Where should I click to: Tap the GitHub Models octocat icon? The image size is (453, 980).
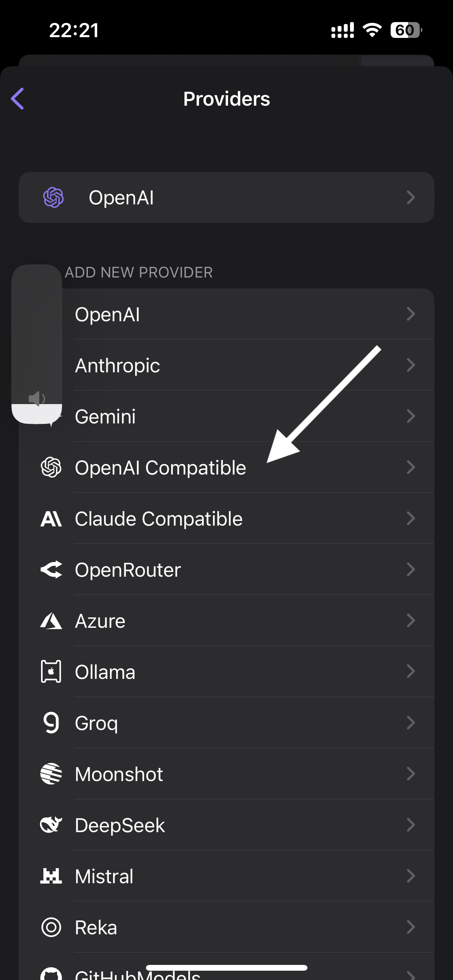click(51, 975)
